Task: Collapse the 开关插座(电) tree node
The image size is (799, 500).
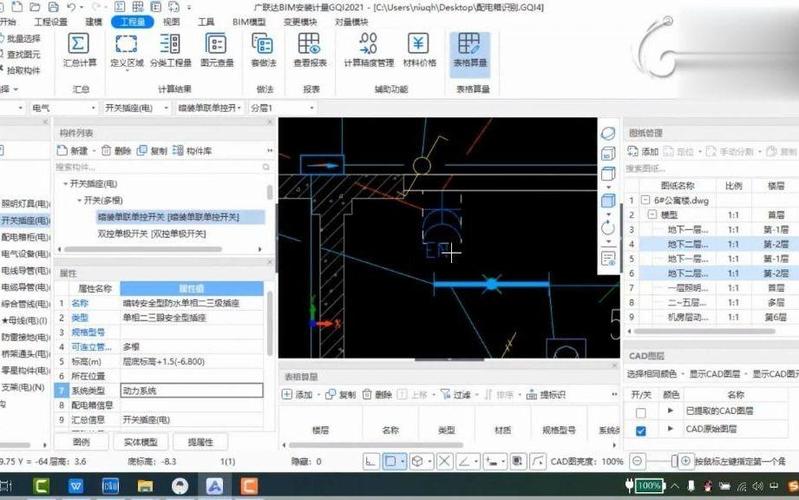Action: tap(65, 183)
